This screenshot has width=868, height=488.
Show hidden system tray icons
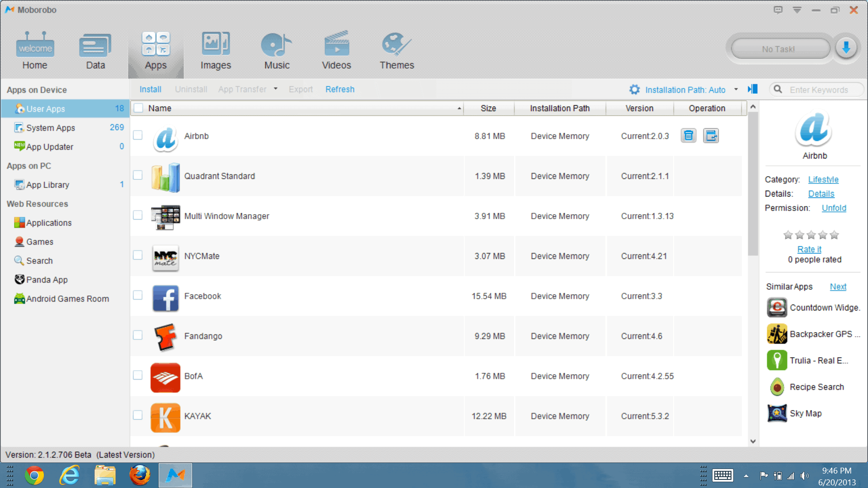pyautogui.click(x=746, y=476)
